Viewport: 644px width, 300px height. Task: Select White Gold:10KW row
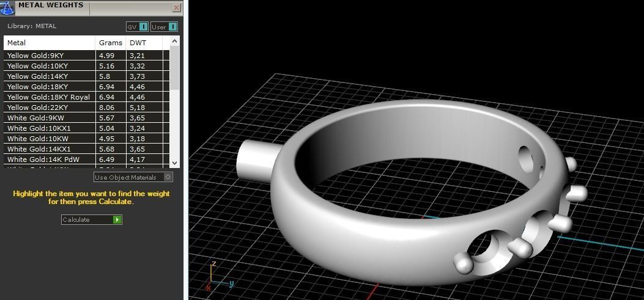86,139
